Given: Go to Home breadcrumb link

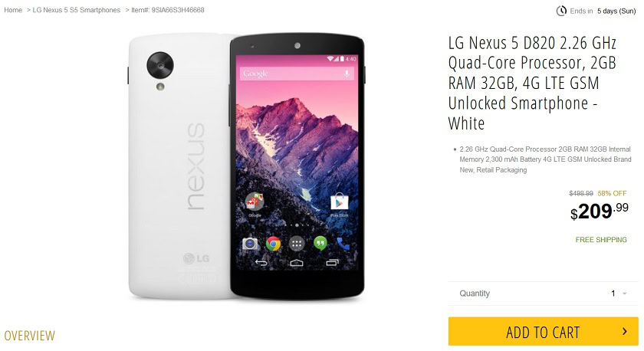Looking at the screenshot, I should click(13, 10).
